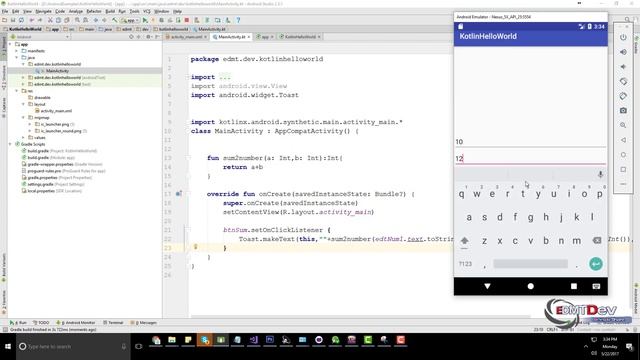The width and height of the screenshot is (640, 360).
Task: Open emulator extended controls ellipsis
Action: (623, 184)
